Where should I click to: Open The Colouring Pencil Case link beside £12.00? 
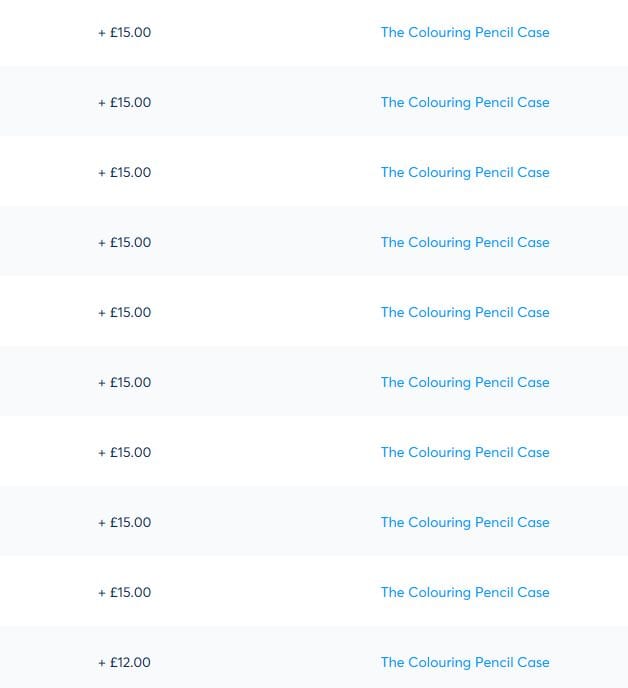(465, 662)
